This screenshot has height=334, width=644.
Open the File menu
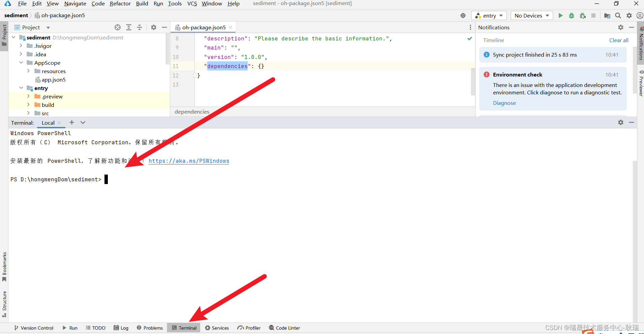tap(22, 3)
